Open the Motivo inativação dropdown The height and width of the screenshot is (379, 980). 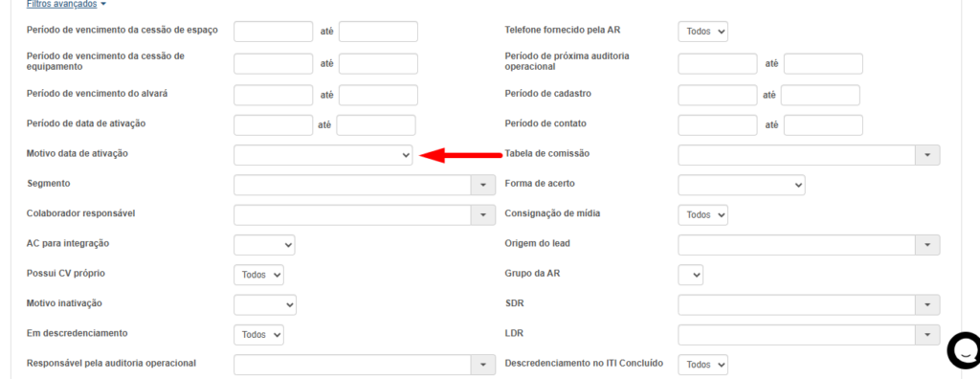(x=265, y=305)
